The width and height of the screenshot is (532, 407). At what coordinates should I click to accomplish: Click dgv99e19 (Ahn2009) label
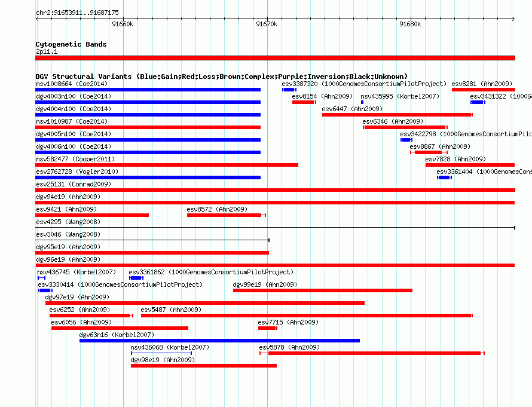pos(265,284)
